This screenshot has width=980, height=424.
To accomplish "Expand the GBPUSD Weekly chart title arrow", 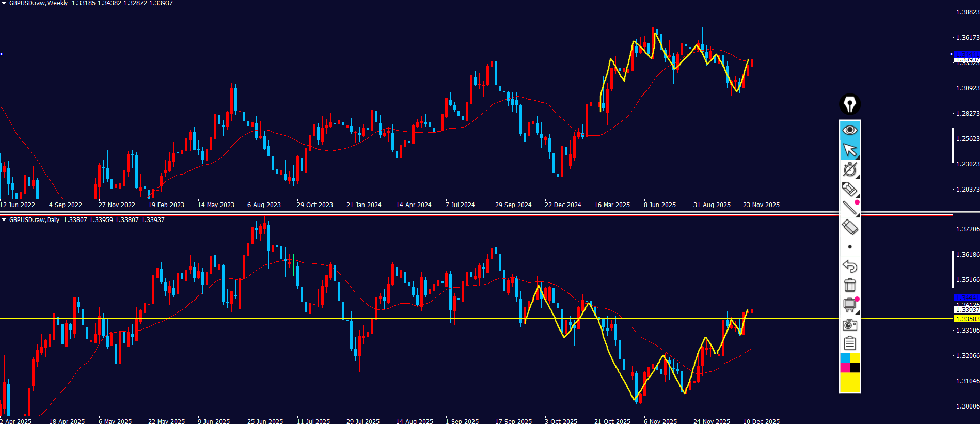I will [4, 3].
